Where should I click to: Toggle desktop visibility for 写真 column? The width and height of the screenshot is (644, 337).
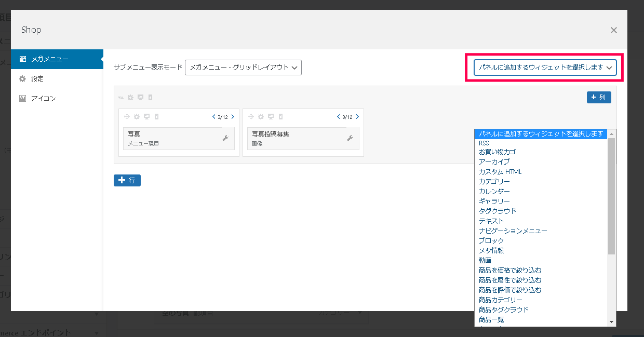tap(147, 117)
